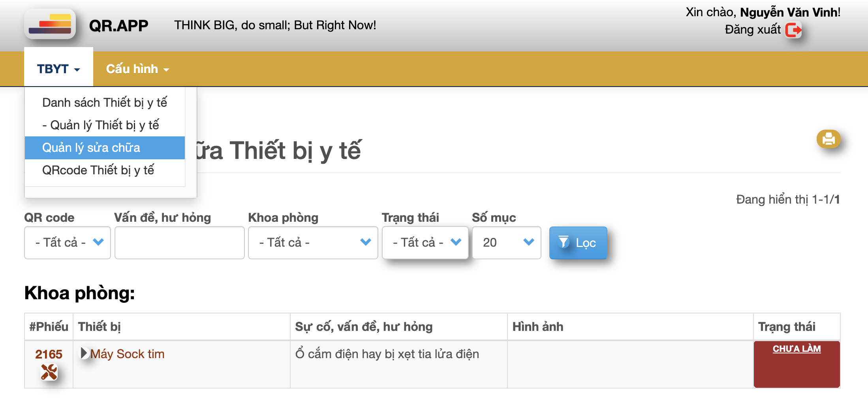Change the Số mục dropdown value
The image size is (868, 419).
point(506,242)
